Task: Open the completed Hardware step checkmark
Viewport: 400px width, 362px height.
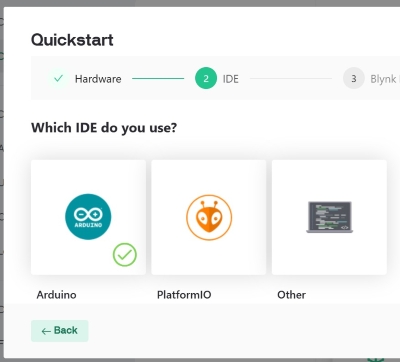Action: point(59,79)
